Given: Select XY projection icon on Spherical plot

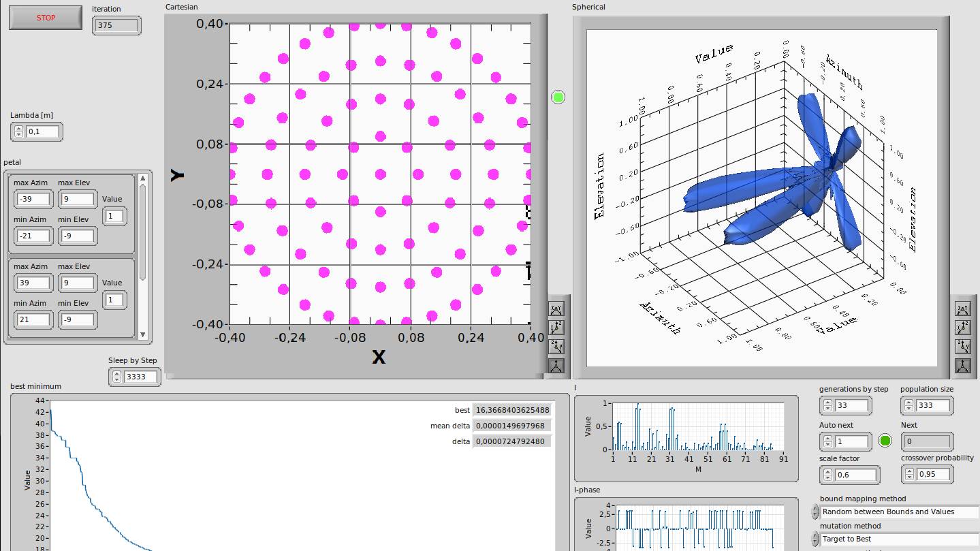Looking at the screenshot, I should pyautogui.click(x=962, y=310).
